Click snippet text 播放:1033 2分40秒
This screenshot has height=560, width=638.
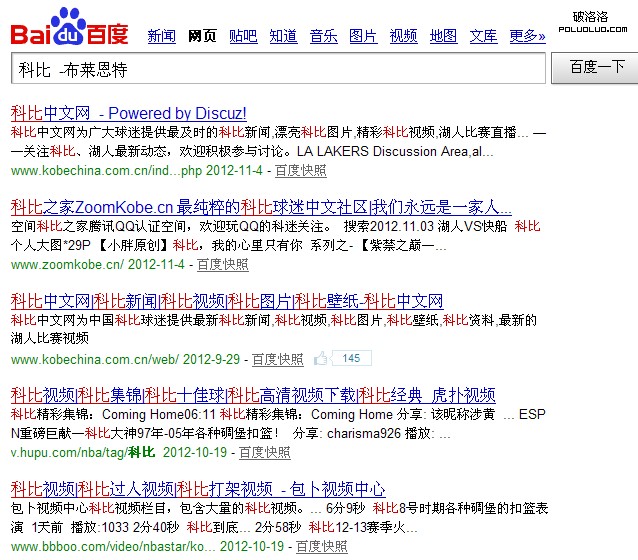click(x=125, y=527)
